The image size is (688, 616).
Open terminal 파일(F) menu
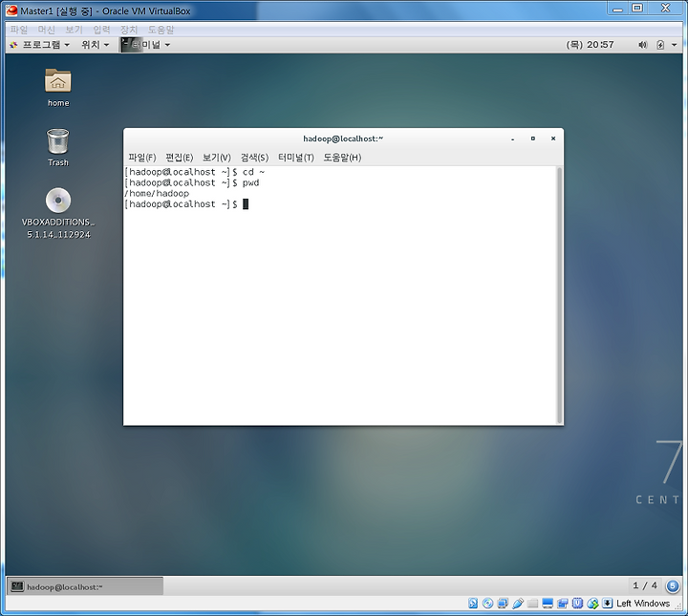tap(142, 158)
